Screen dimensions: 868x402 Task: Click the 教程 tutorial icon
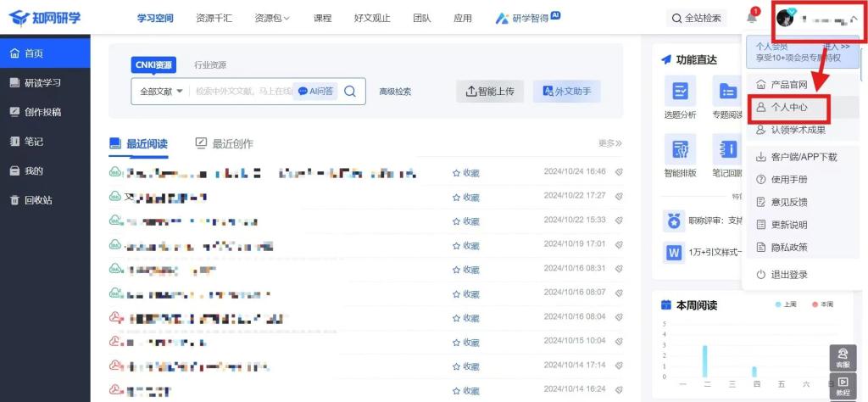click(x=843, y=386)
